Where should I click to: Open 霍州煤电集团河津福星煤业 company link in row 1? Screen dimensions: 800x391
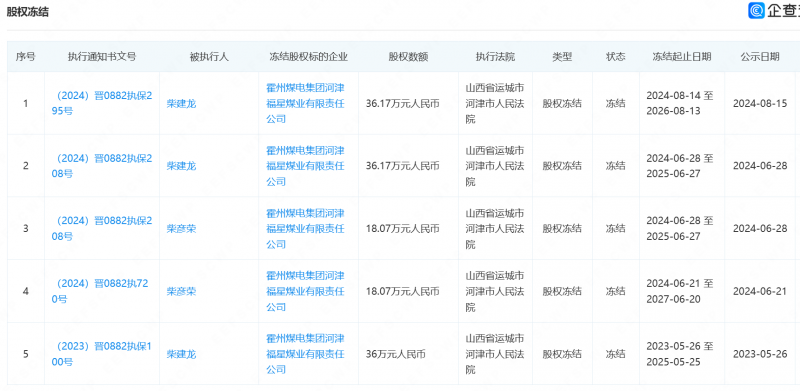[x=306, y=103]
